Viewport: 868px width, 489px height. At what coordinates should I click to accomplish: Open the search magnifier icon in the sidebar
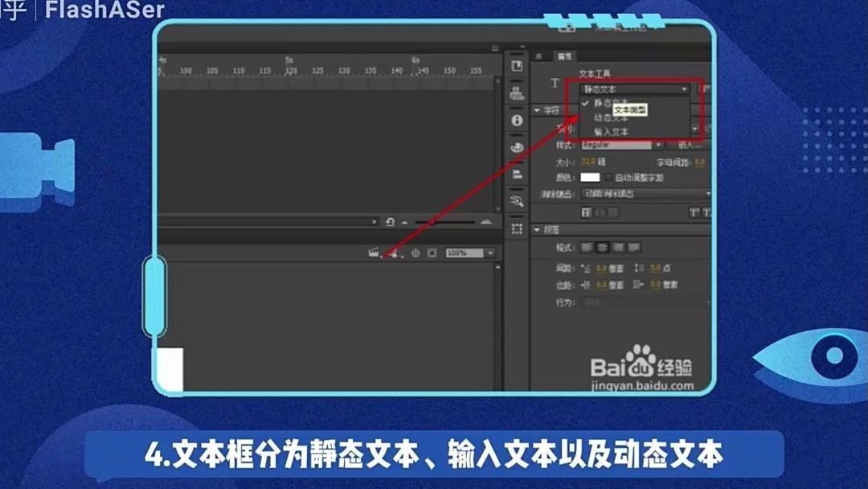tap(517, 199)
